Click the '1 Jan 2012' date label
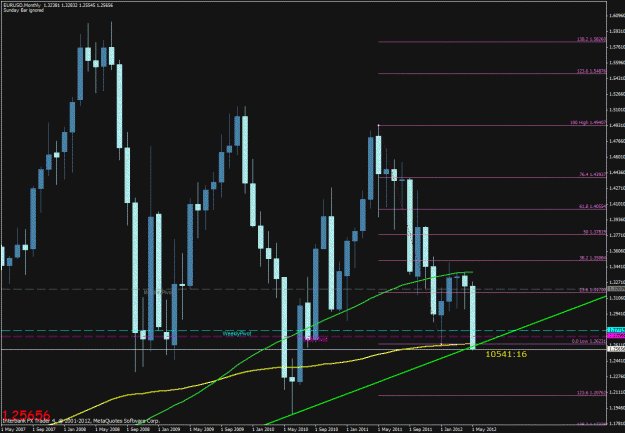 pos(452,429)
